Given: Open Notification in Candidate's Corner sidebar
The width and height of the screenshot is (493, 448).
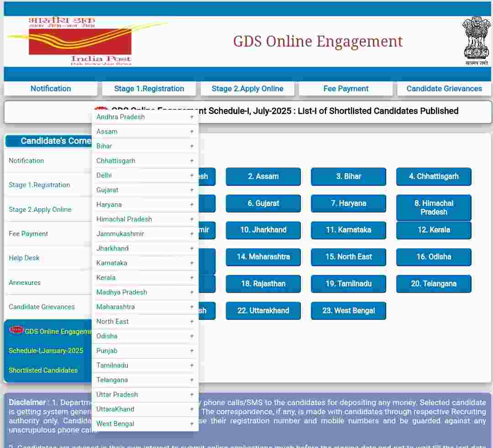Looking at the screenshot, I should (48, 161).
